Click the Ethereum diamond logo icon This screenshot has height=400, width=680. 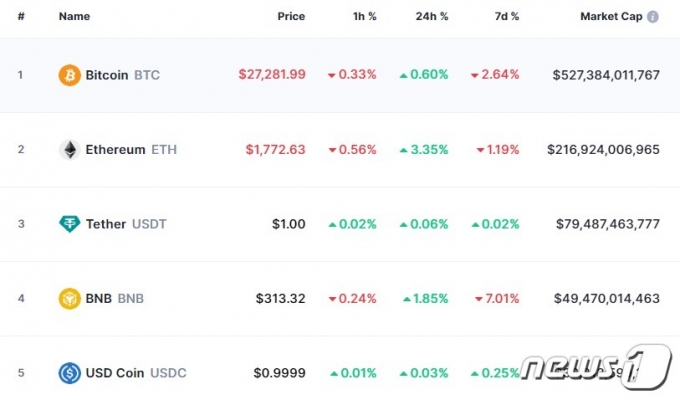(69, 150)
